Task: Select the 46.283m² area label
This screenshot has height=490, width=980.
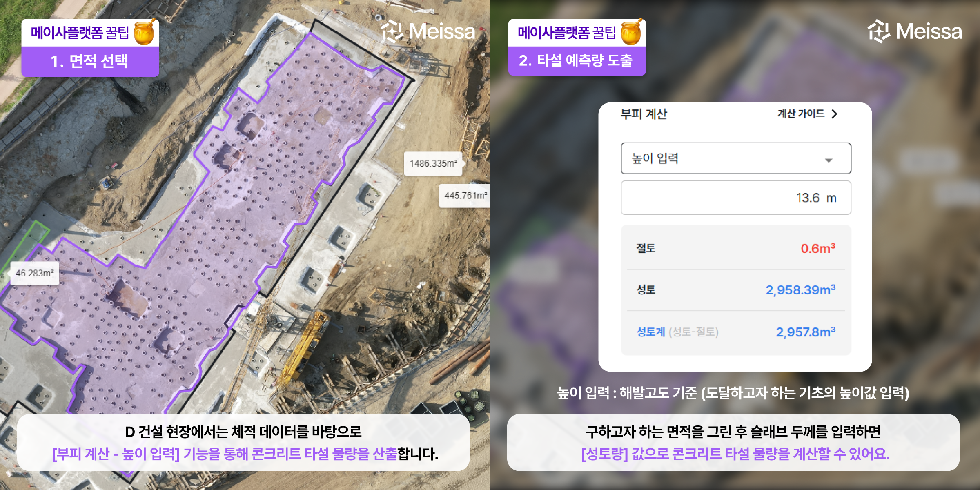Action: tap(35, 273)
